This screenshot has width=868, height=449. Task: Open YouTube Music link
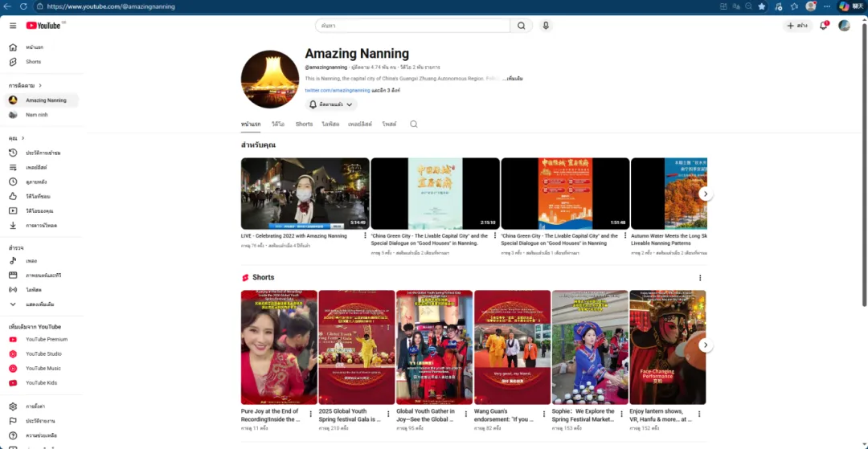(43, 368)
